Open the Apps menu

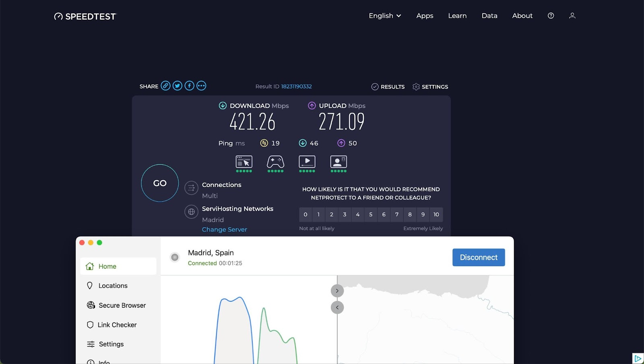425,16
